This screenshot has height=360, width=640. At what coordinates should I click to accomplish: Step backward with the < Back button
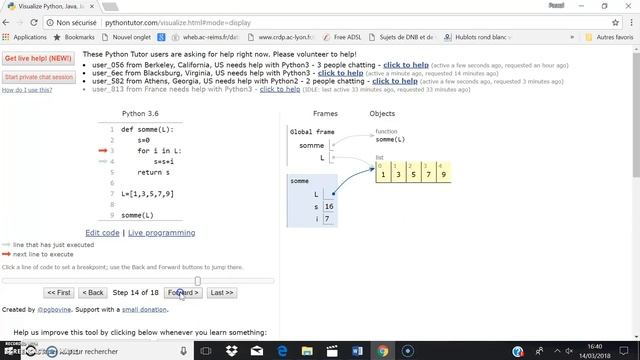coord(93,293)
